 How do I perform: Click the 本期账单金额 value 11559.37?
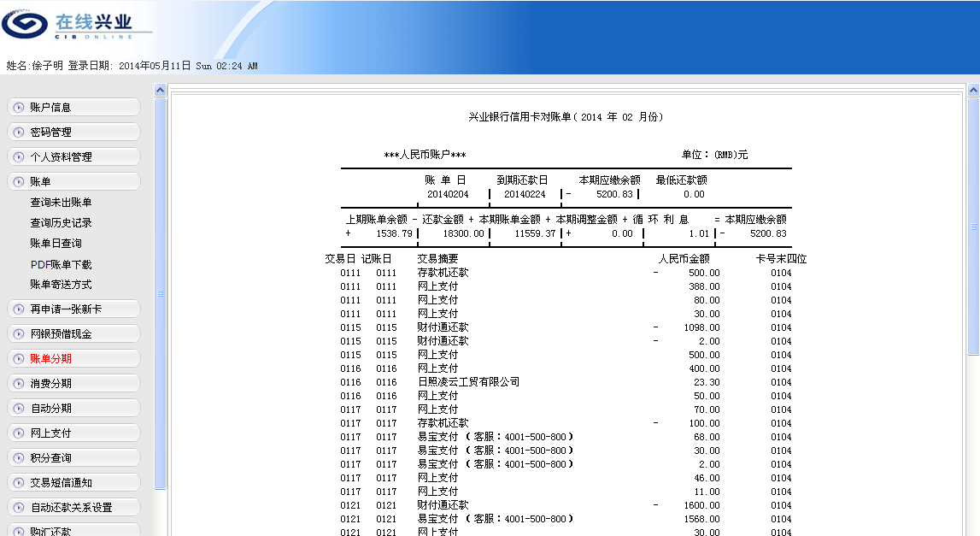(535, 234)
